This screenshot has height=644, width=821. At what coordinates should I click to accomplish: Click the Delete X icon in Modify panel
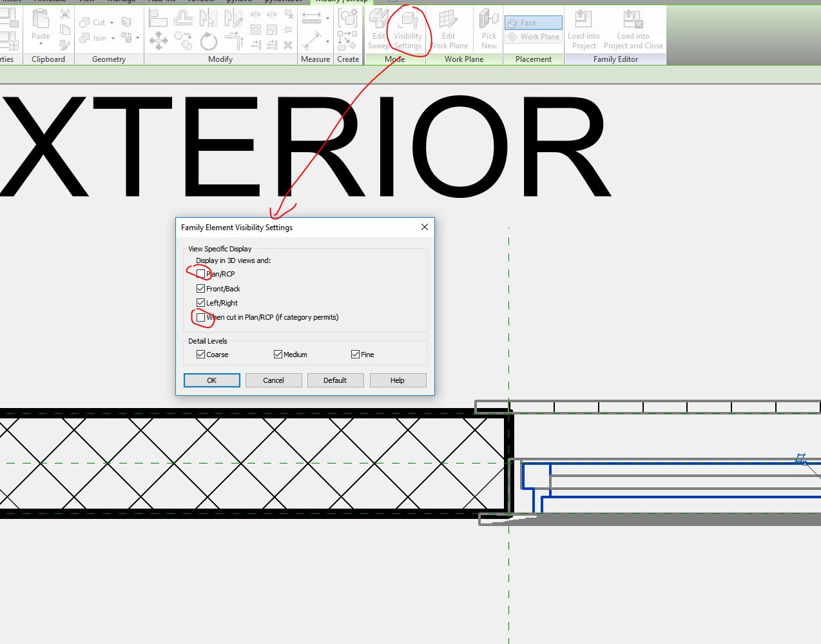[288, 45]
